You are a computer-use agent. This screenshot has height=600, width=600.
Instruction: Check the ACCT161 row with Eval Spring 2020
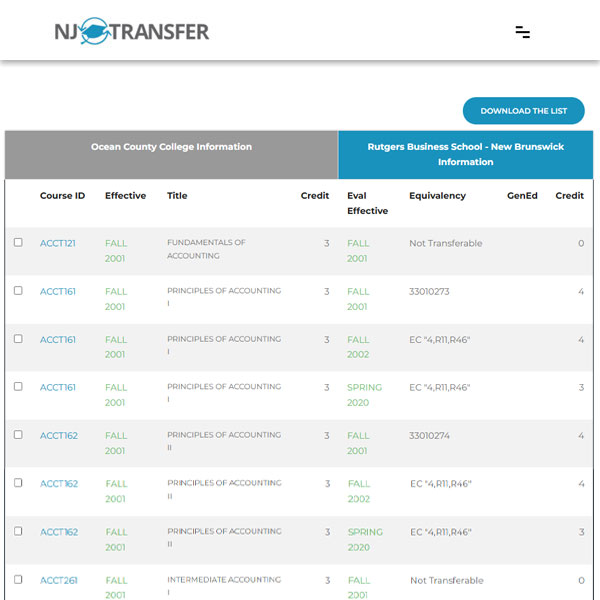18,386
